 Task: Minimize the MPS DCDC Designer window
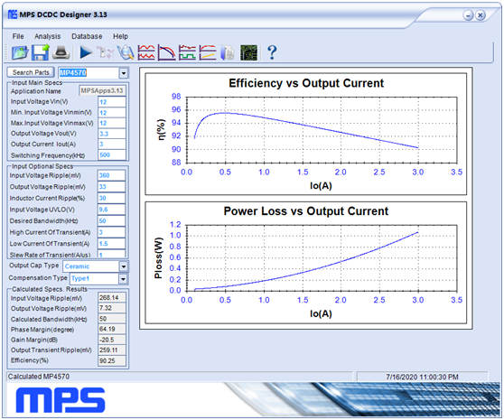[468, 15]
